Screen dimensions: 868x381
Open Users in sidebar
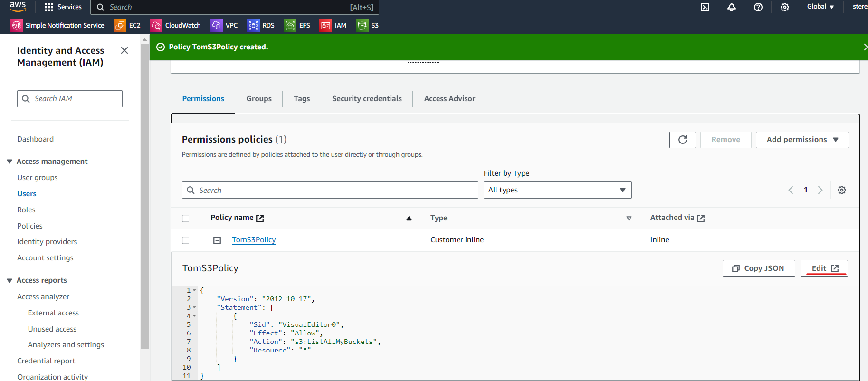(27, 194)
